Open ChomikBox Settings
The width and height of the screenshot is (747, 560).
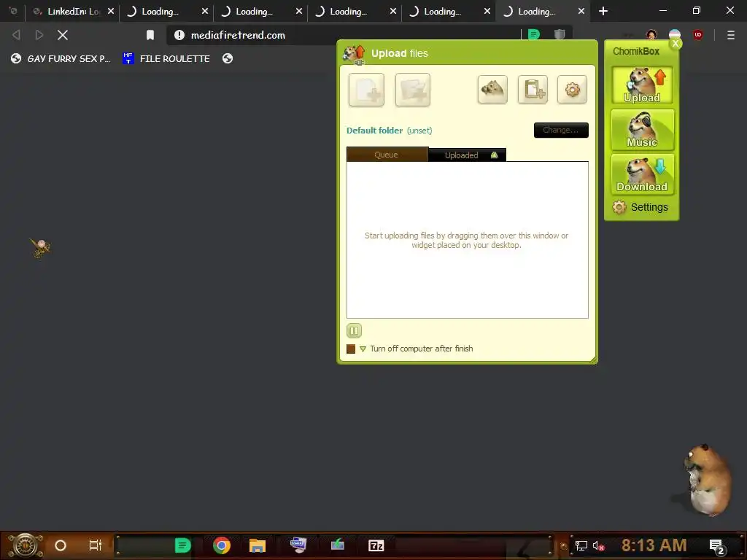(640, 207)
